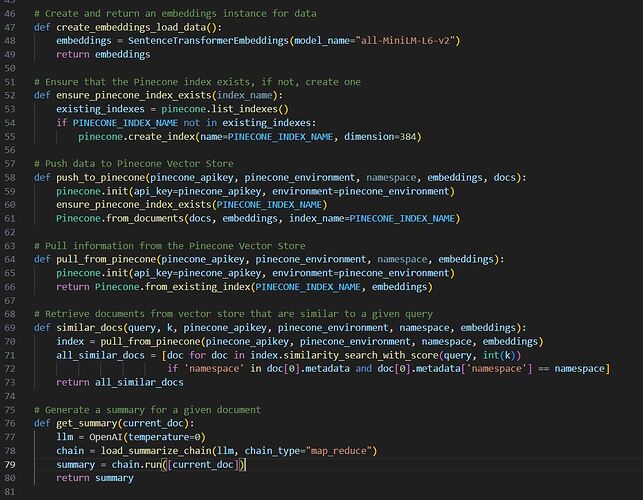Viewport: 643px width, 500px height.
Task: Click line number 47 in the gutter
Action: (10, 27)
